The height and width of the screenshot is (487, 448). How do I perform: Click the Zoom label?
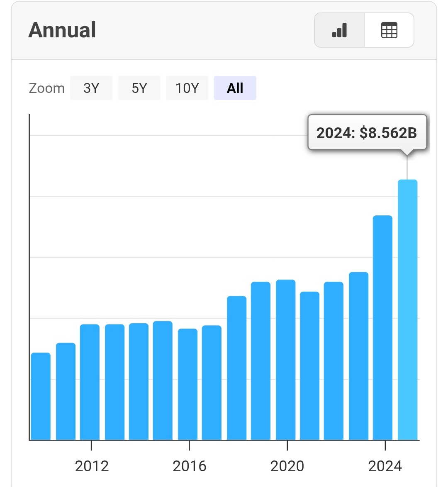pos(46,88)
